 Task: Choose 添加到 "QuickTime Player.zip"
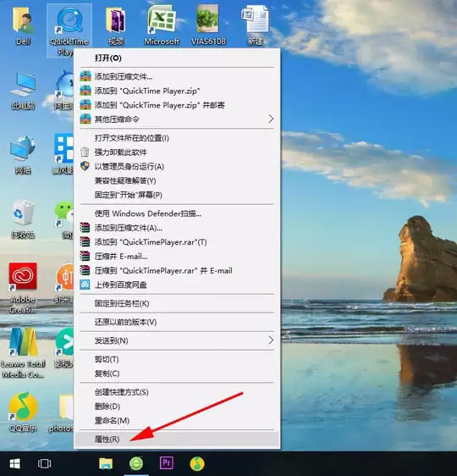point(177,91)
